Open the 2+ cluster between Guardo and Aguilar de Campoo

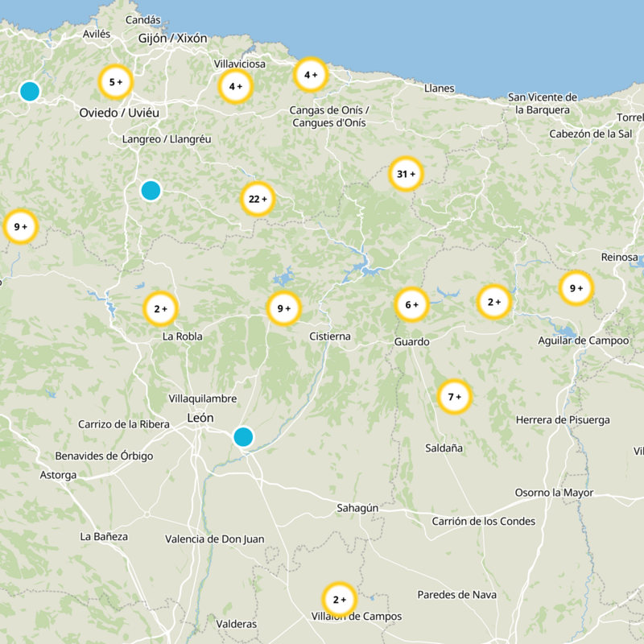coord(494,302)
